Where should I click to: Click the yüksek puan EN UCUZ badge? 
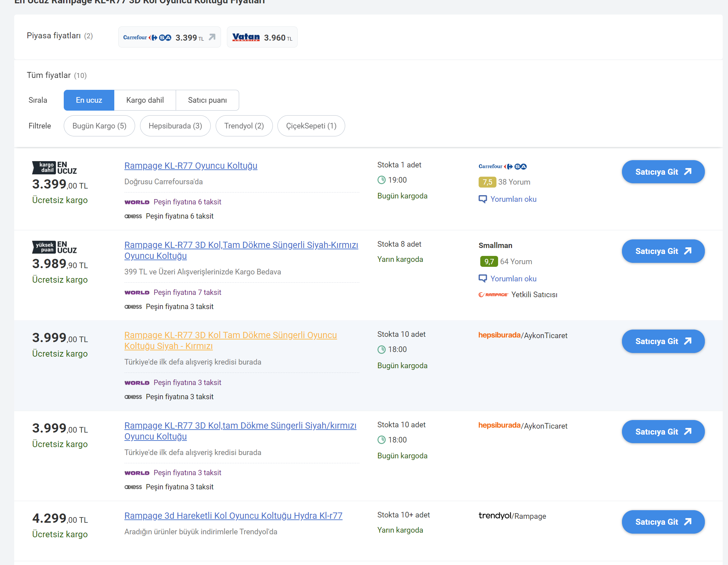tap(54, 247)
